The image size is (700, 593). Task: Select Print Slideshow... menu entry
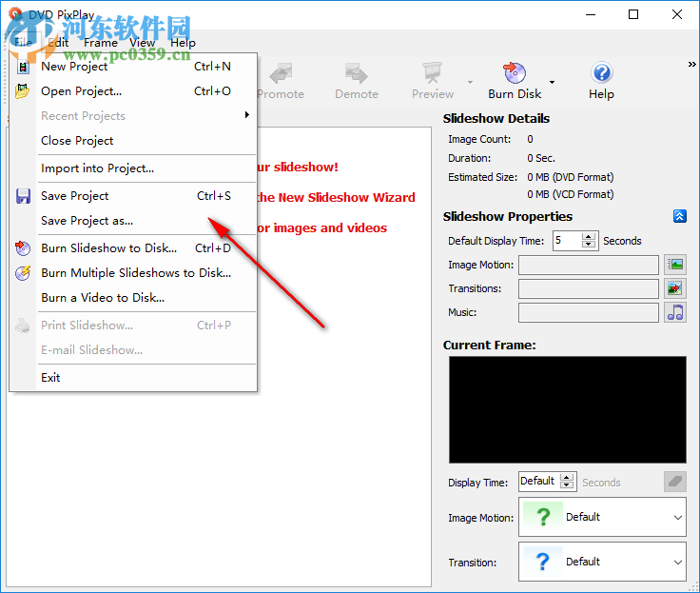134,326
